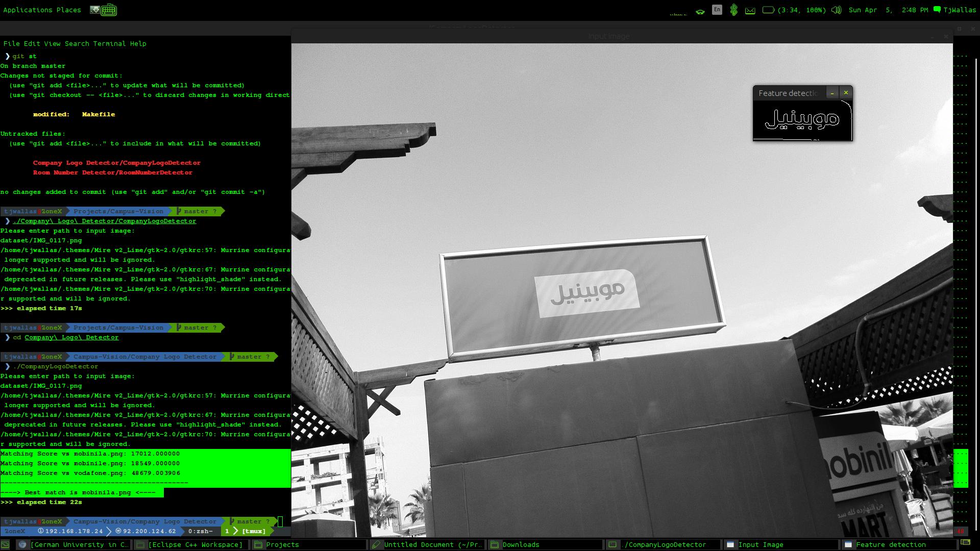This screenshot has width=980, height=551.
Task: Open the Terminal menu in terminal window
Action: [109, 43]
